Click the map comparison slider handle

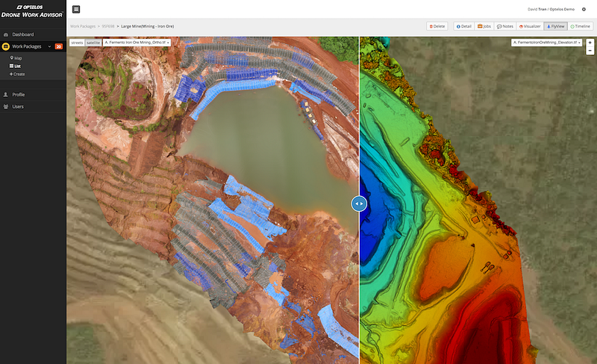point(359,204)
